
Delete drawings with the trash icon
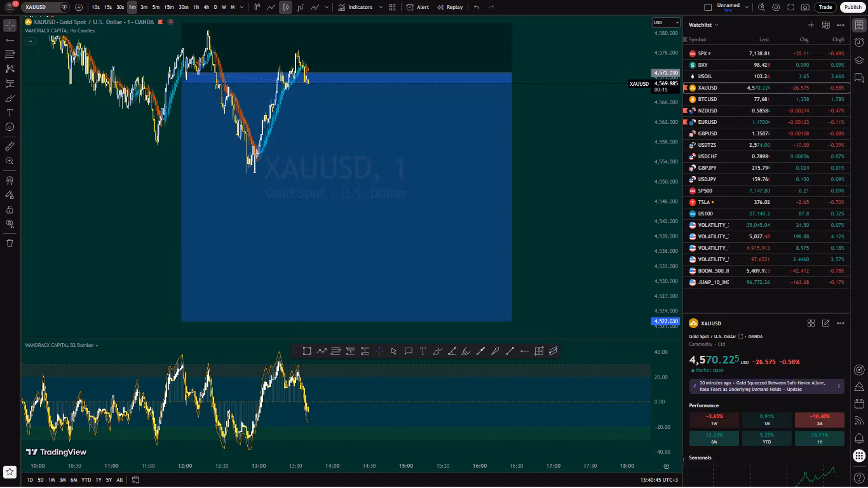[10, 243]
